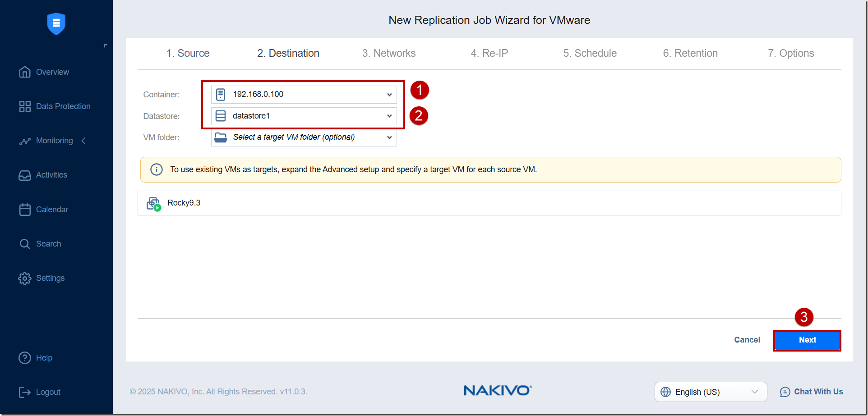This screenshot has height=416, width=868.
Task: Click the chat bubble icon
Action: tap(785, 392)
